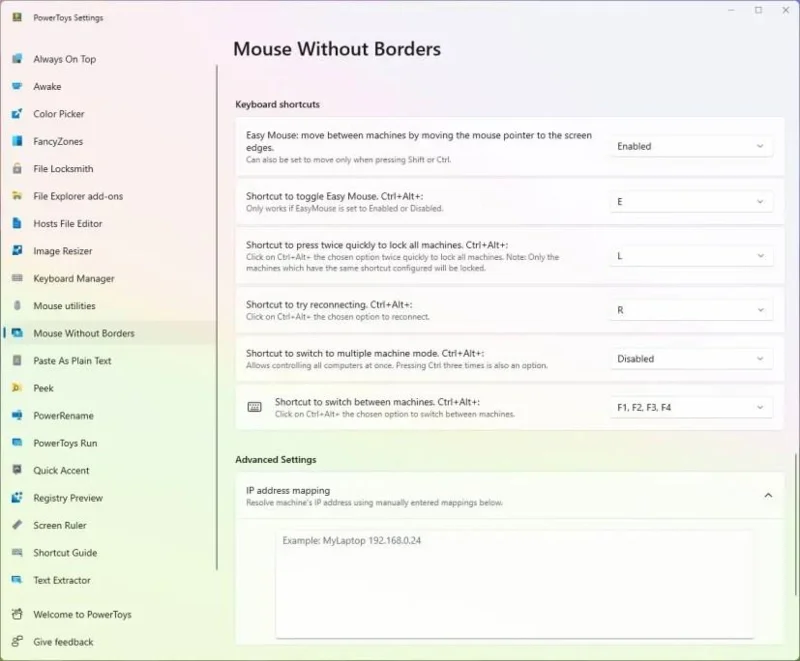Click the Mouse utilities icon
Screen dimensions: 800x661
point(17,306)
